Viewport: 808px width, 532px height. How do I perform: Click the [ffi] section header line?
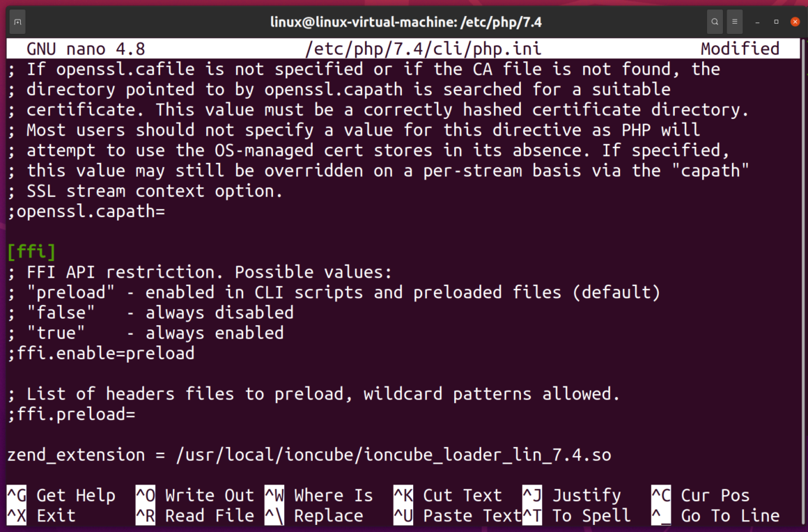point(31,251)
